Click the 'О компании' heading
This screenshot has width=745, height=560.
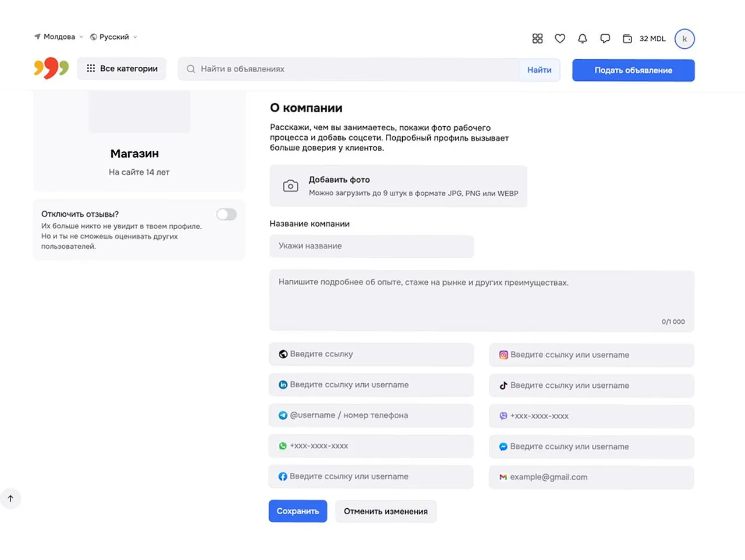[x=306, y=108]
